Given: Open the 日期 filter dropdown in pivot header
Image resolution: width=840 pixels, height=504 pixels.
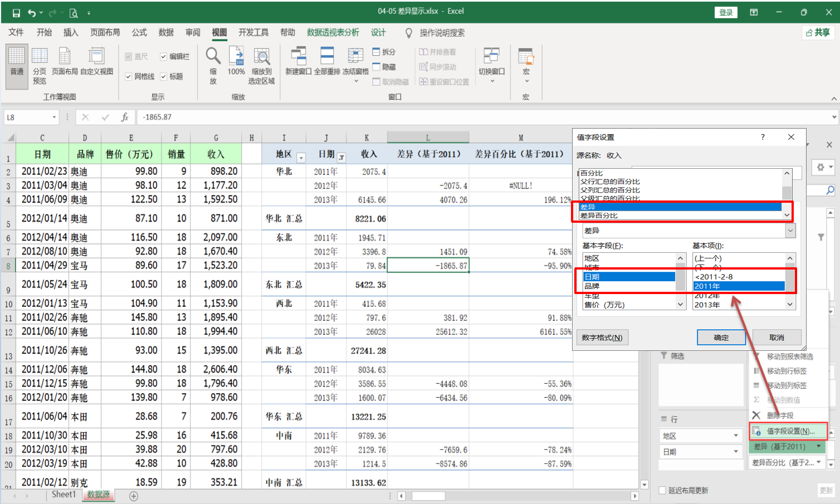Looking at the screenshot, I should [x=341, y=158].
